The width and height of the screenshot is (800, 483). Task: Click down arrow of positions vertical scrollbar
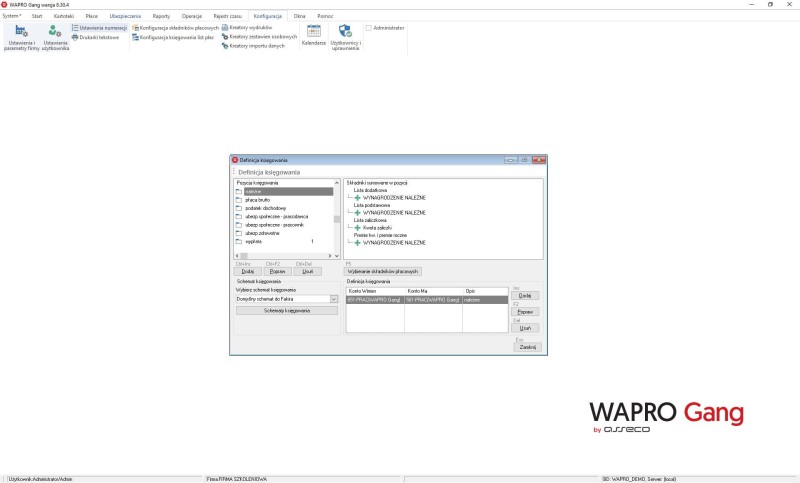coord(337,256)
